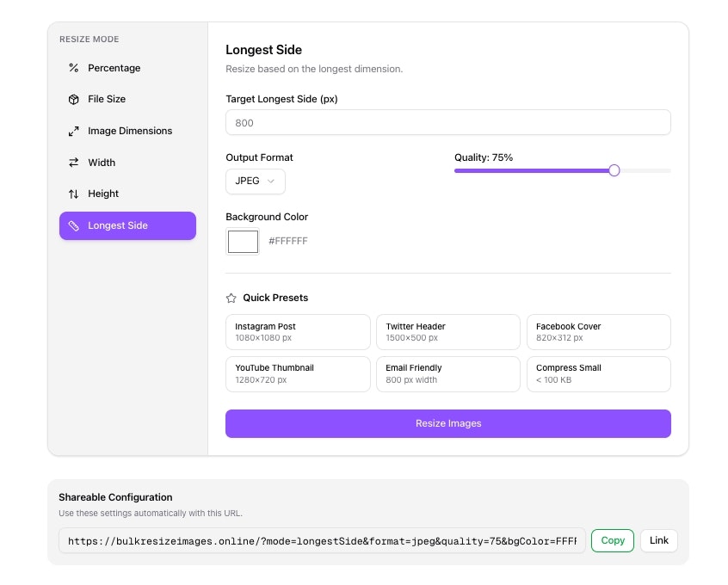Click the Quality: 75% label

pos(484,157)
